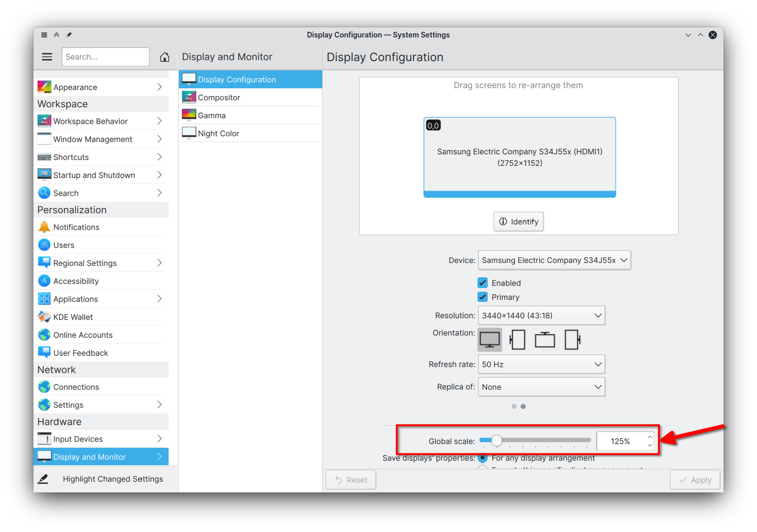Open Night Color configuration
This screenshot has height=532, width=757.
tap(218, 133)
